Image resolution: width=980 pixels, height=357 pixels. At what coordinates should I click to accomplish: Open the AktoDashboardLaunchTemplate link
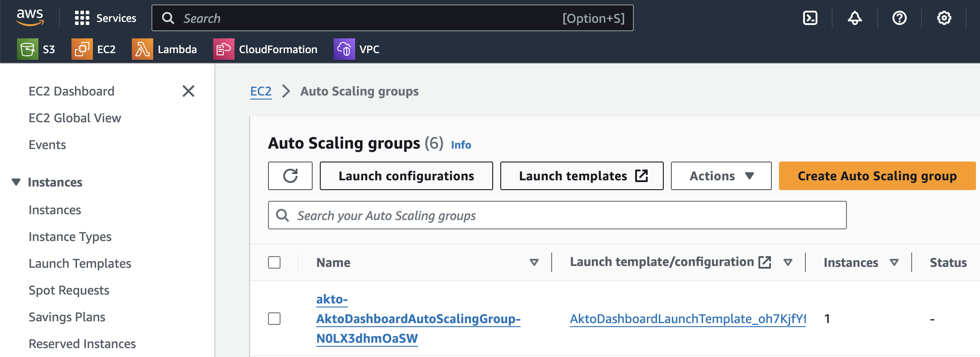coord(688,319)
